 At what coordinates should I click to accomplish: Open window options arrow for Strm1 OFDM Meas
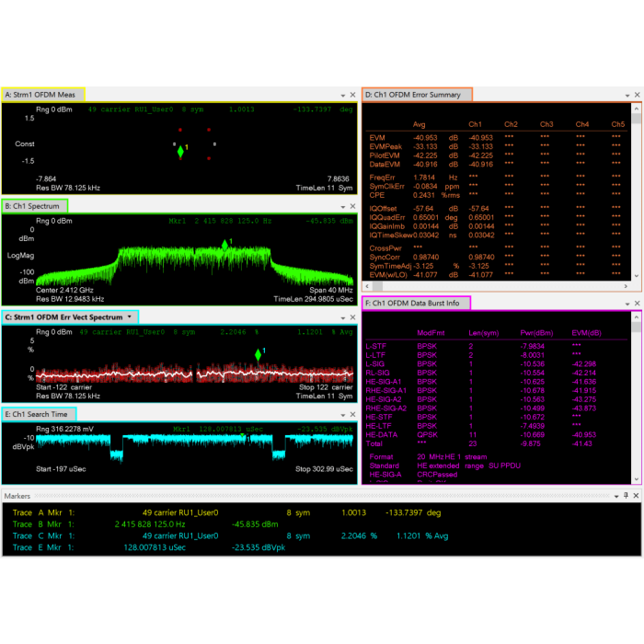click(341, 95)
